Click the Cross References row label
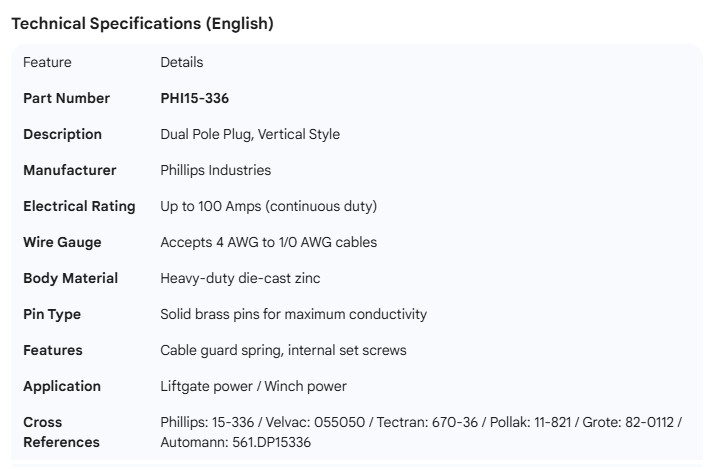 [61, 432]
